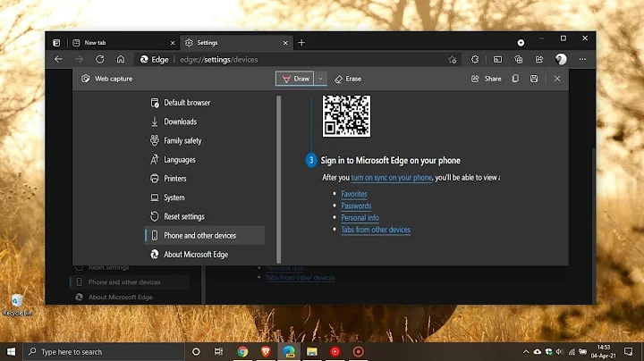Go to the Home page icon

[121, 60]
